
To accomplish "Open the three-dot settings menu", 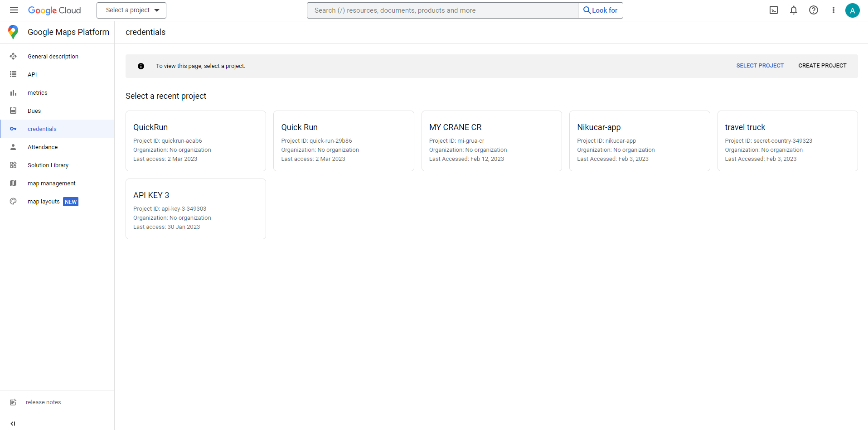I will tap(833, 10).
